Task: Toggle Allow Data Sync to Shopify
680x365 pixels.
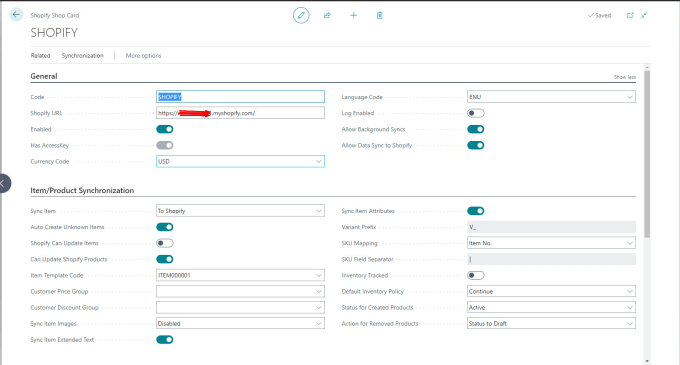Action: point(476,145)
